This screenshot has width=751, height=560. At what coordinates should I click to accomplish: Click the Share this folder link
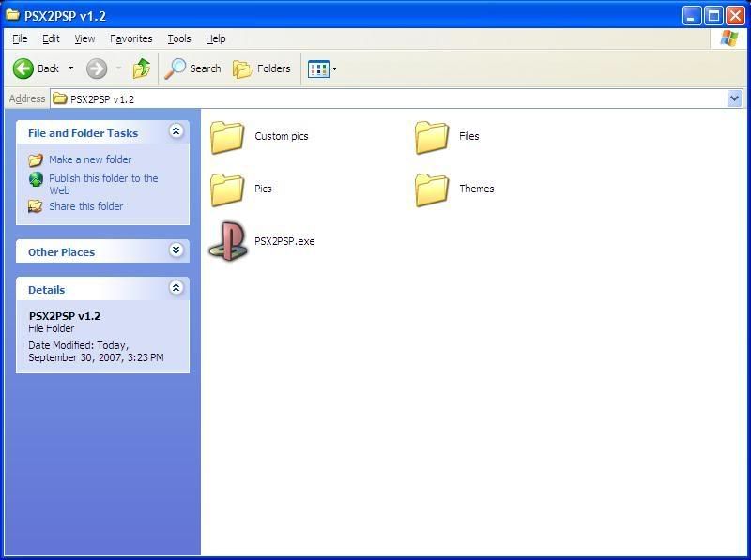point(86,206)
